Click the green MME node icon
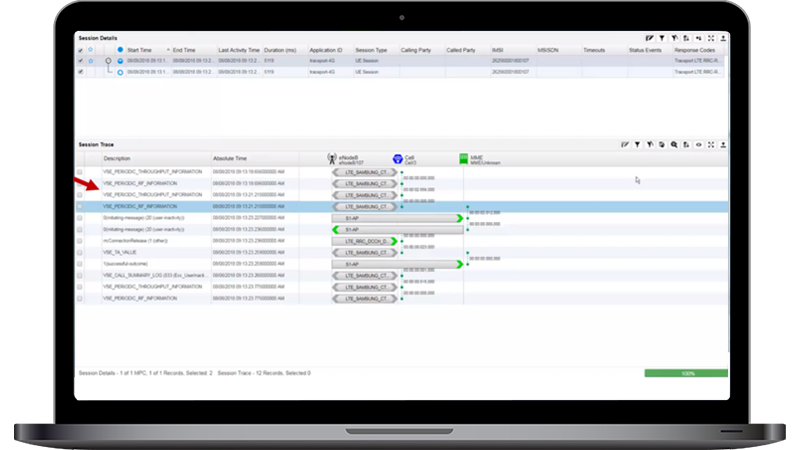Screen dimensions: 800x450 coord(463,157)
